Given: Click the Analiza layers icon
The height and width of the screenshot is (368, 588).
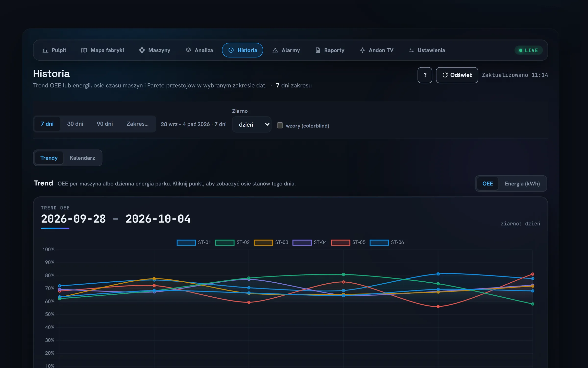Looking at the screenshot, I should point(188,50).
